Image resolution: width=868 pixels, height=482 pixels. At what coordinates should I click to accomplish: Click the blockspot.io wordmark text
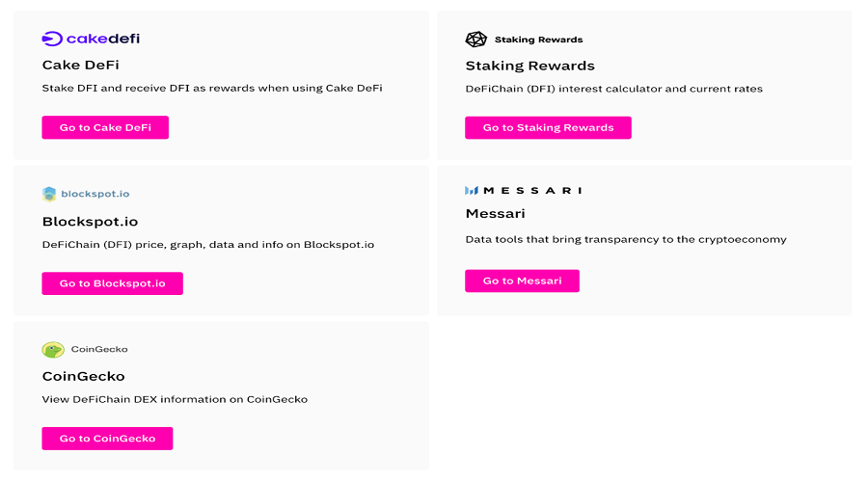coord(95,194)
